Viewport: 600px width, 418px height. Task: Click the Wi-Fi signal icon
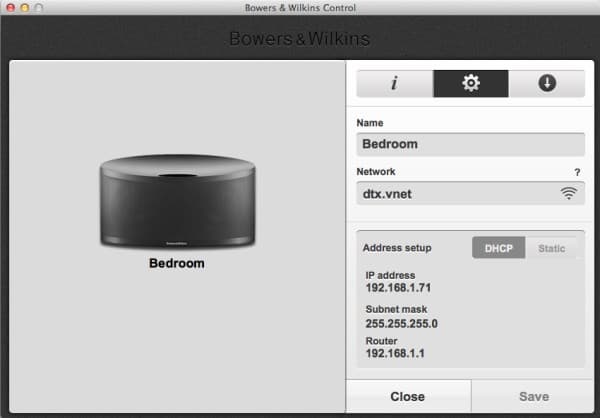click(569, 193)
